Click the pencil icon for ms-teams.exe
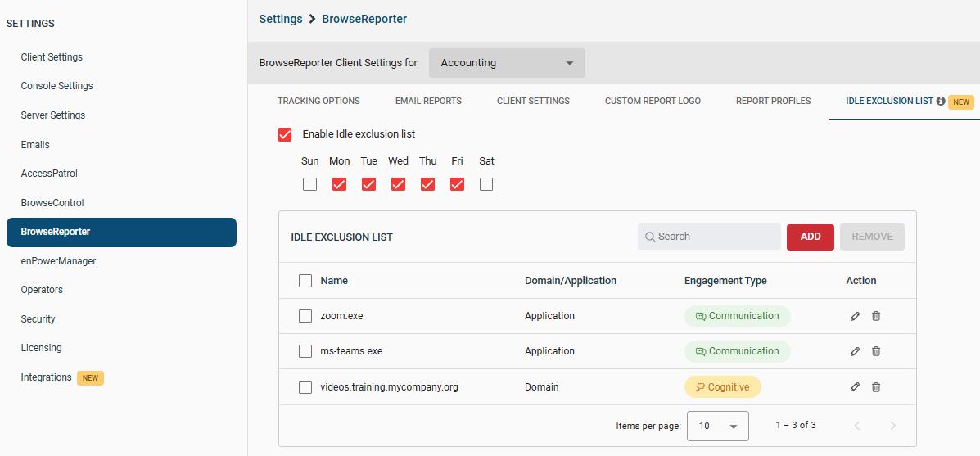 [855, 351]
